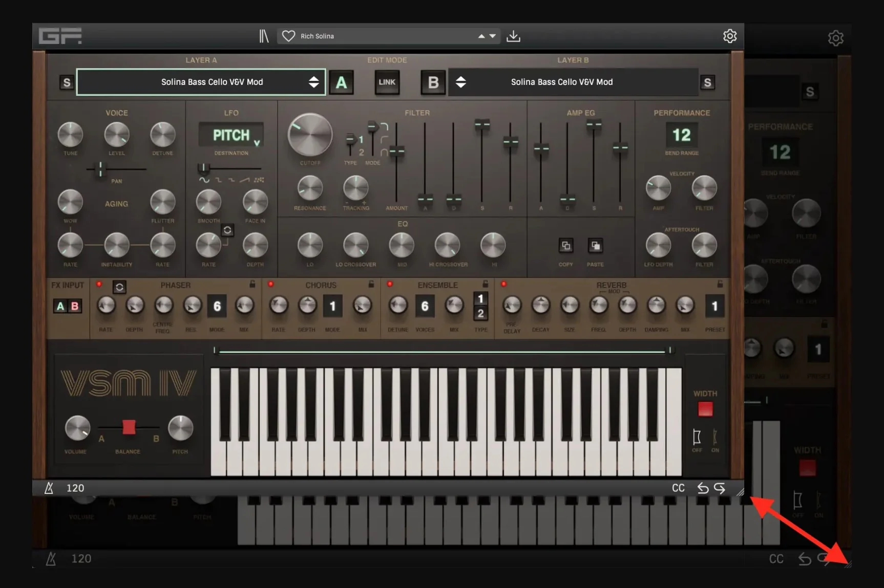This screenshot has width=884, height=588.
Task: Click Solina Bass Cello Layer B name field
Action: [x=573, y=82]
